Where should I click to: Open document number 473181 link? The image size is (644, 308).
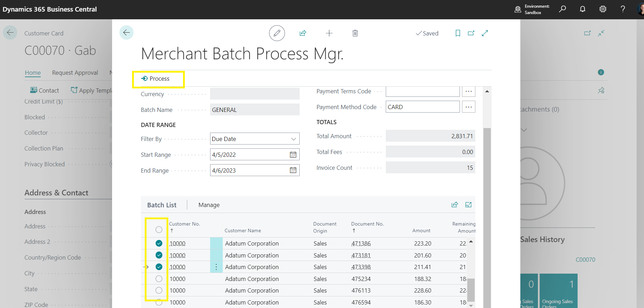[x=361, y=255]
